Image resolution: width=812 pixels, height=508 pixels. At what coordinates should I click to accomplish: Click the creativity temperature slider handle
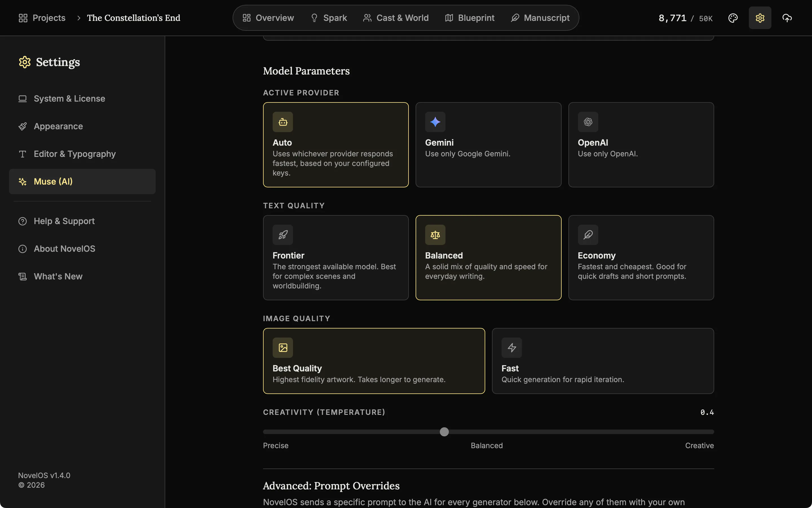point(444,432)
